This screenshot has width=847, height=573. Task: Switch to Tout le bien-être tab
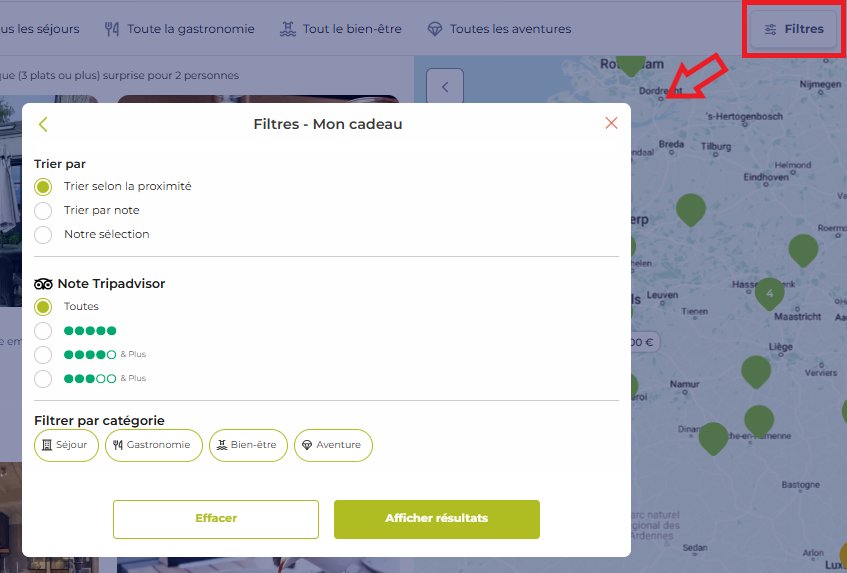[x=340, y=29]
